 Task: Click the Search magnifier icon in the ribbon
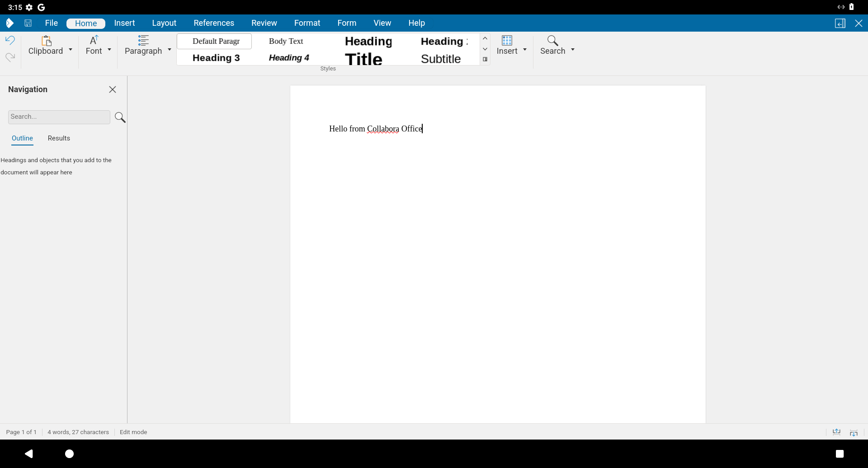coord(552,40)
